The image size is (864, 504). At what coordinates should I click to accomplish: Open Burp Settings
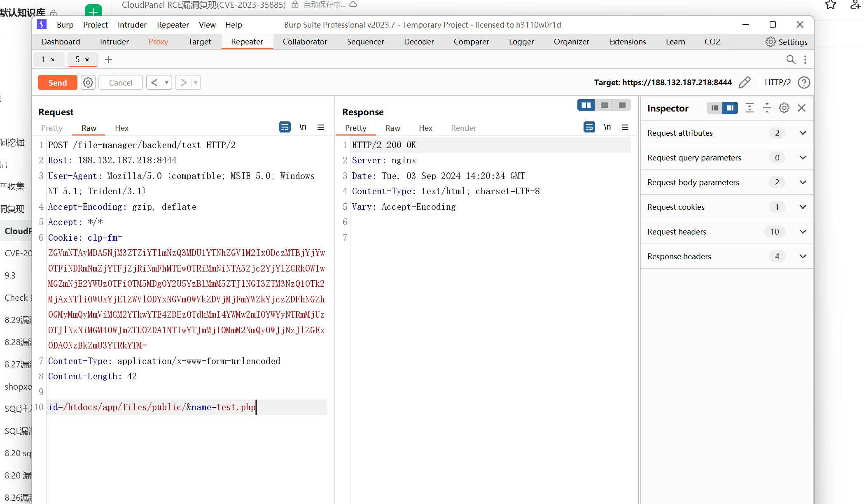786,42
